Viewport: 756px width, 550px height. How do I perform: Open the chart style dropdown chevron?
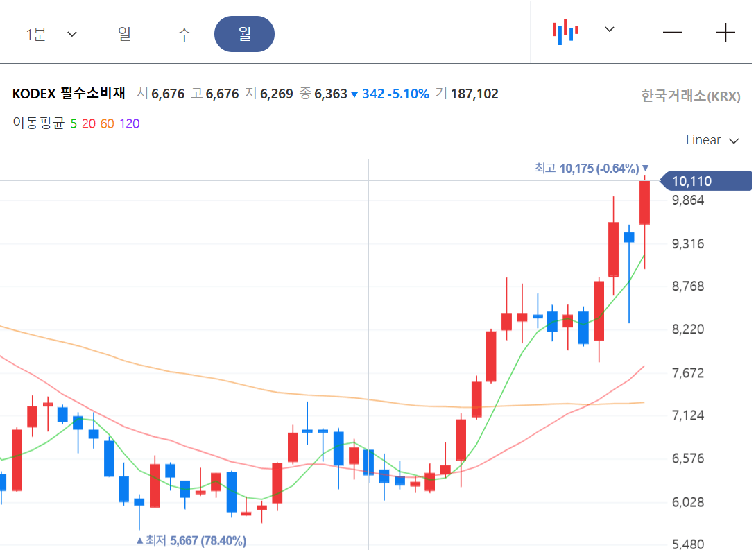click(608, 31)
